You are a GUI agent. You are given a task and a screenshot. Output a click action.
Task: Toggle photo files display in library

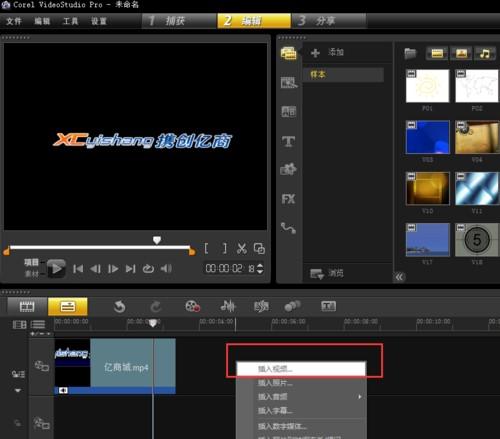coord(461,53)
